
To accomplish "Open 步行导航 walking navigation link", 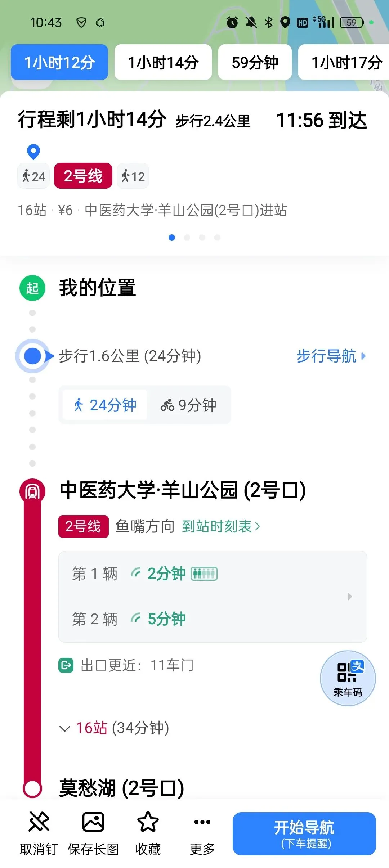I will pyautogui.click(x=331, y=356).
